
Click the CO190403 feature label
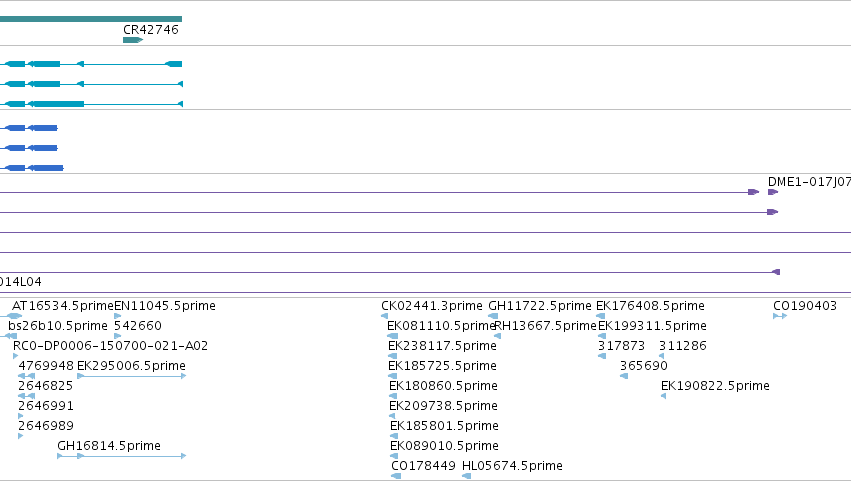click(x=805, y=306)
